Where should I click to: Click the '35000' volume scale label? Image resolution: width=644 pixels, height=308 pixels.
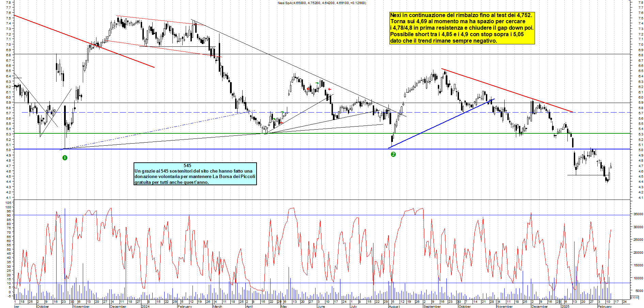coord(638,214)
